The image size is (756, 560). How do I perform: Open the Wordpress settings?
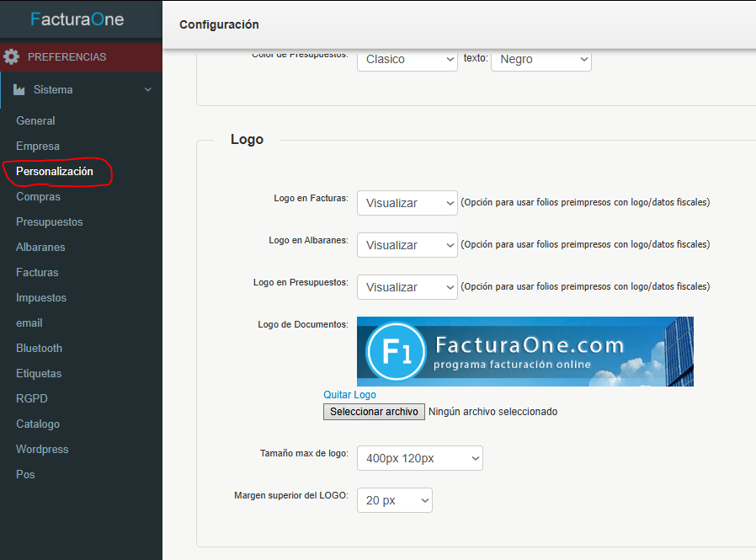click(42, 449)
